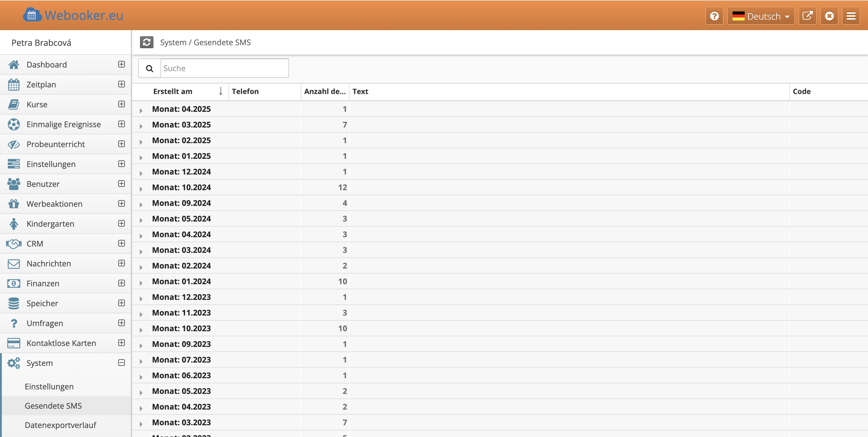This screenshot has height=437, width=868.
Task: Focus the Suche search input field
Action: point(224,68)
